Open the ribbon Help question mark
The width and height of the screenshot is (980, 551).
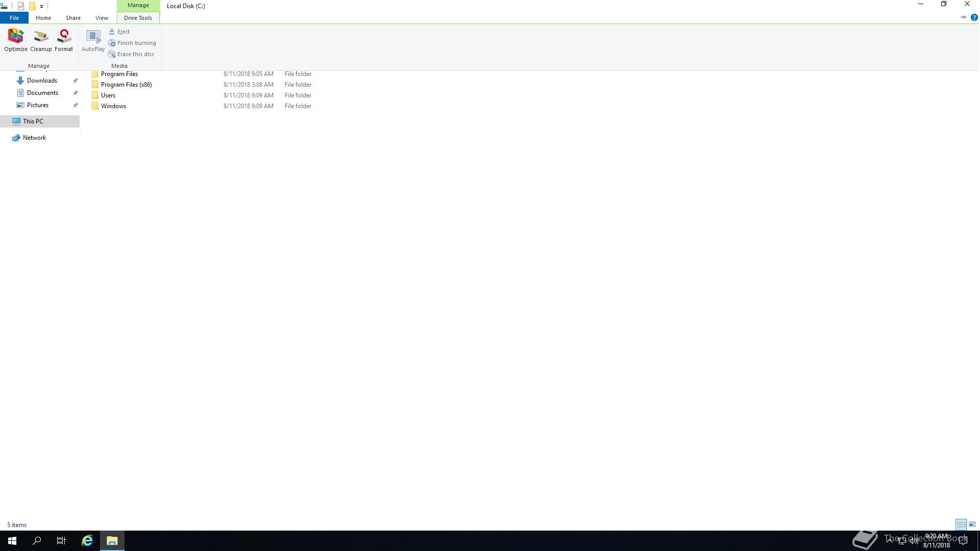click(974, 17)
